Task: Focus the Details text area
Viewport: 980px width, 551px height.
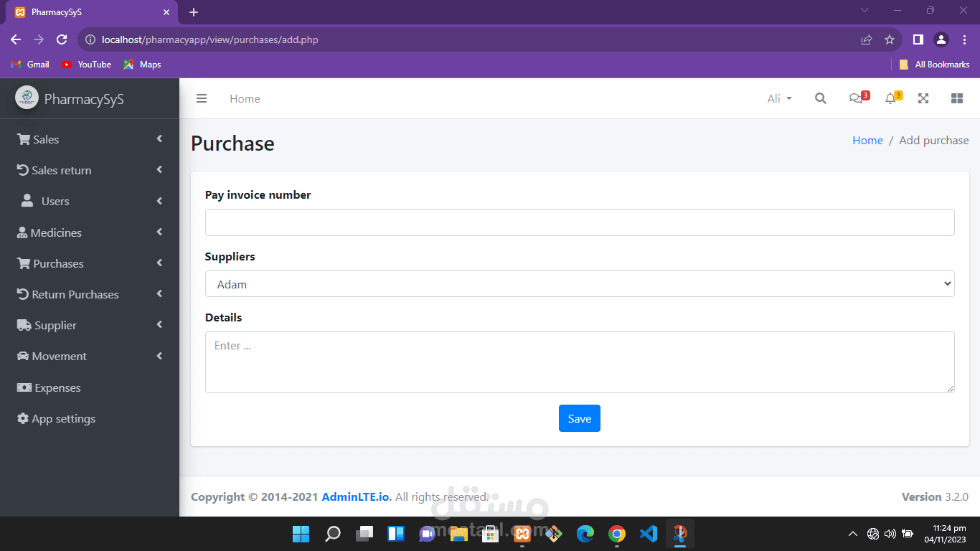Action: (580, 362)
